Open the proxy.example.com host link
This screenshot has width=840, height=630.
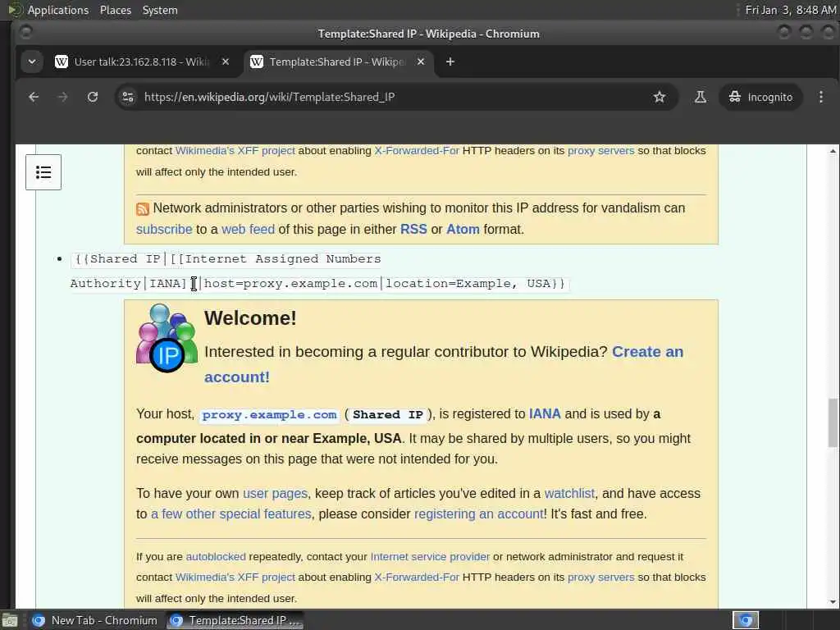point(269,414)
